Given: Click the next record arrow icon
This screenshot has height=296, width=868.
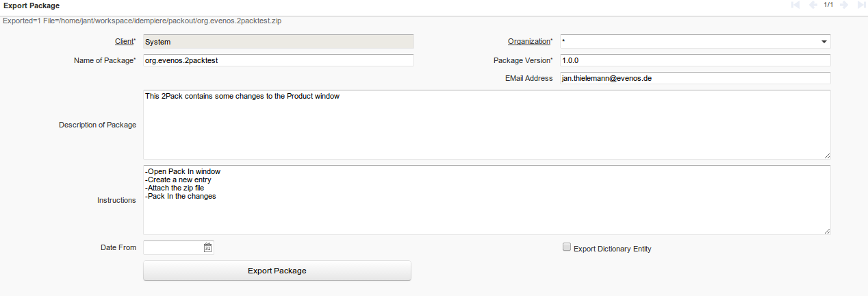Looking at the screenshot, I should pyautogui.click(x=844, y=5).
